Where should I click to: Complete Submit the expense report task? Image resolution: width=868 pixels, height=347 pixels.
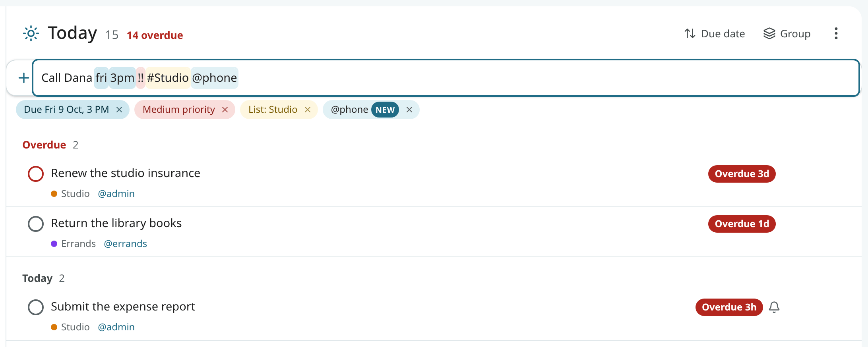click(36, 307)
